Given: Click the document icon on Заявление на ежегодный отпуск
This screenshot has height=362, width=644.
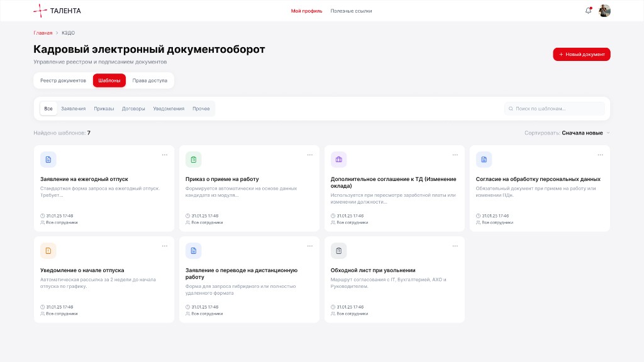Looking at the screenshot, I should 48,160.
